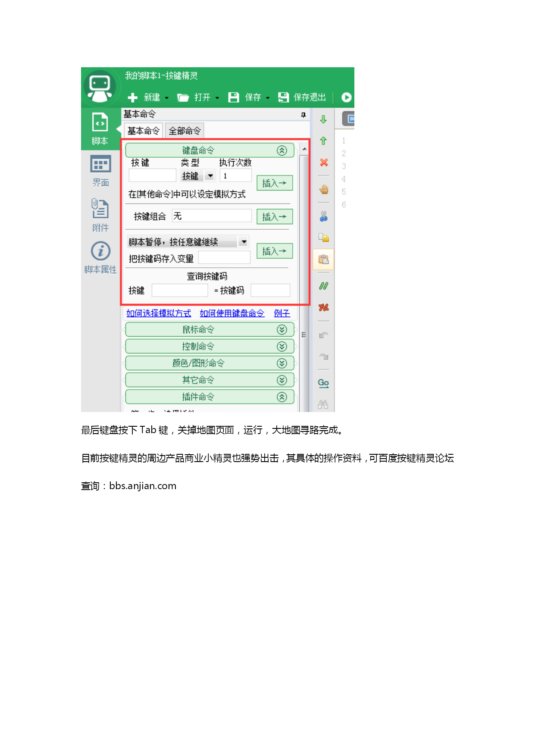
Task: Select the 界面 sidebar icon
Action: (100, 171)
